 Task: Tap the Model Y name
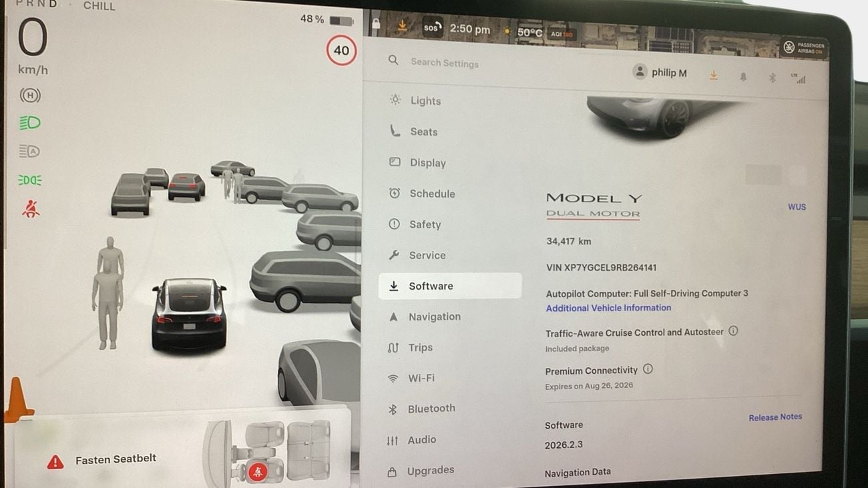pyautogui.click(x=594, y=198)
